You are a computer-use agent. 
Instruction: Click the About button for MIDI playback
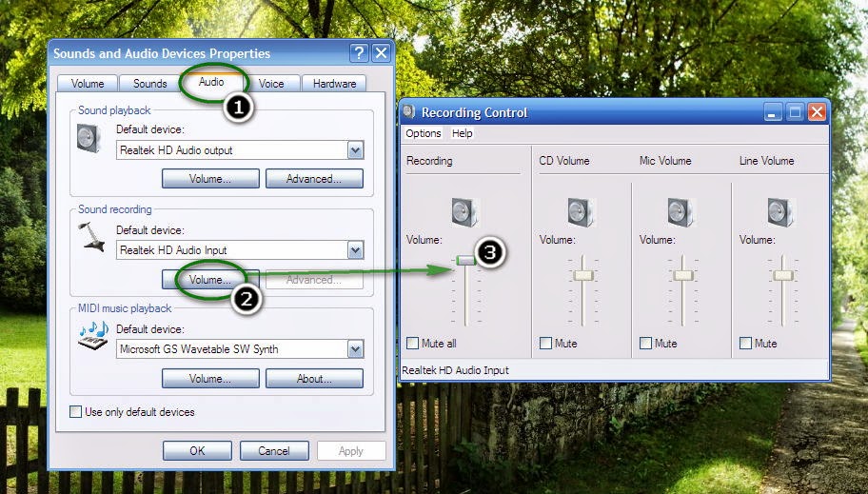[x=314, y=379]
